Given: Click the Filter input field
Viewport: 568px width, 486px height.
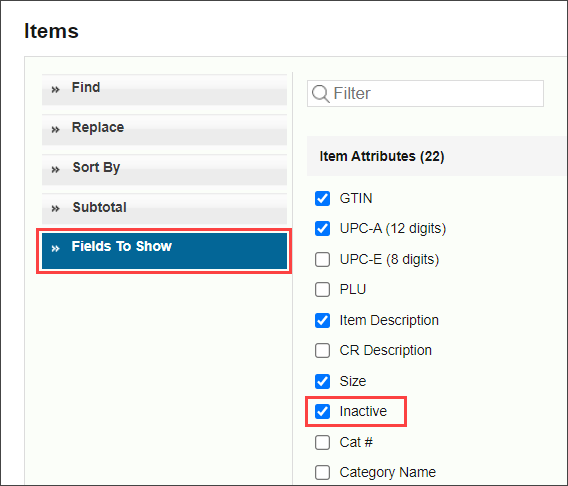Looking at the screenshot, I should point(425,93).
